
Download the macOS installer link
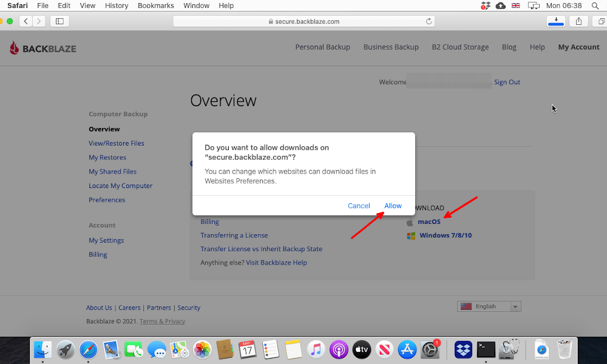tap(429, 221)
